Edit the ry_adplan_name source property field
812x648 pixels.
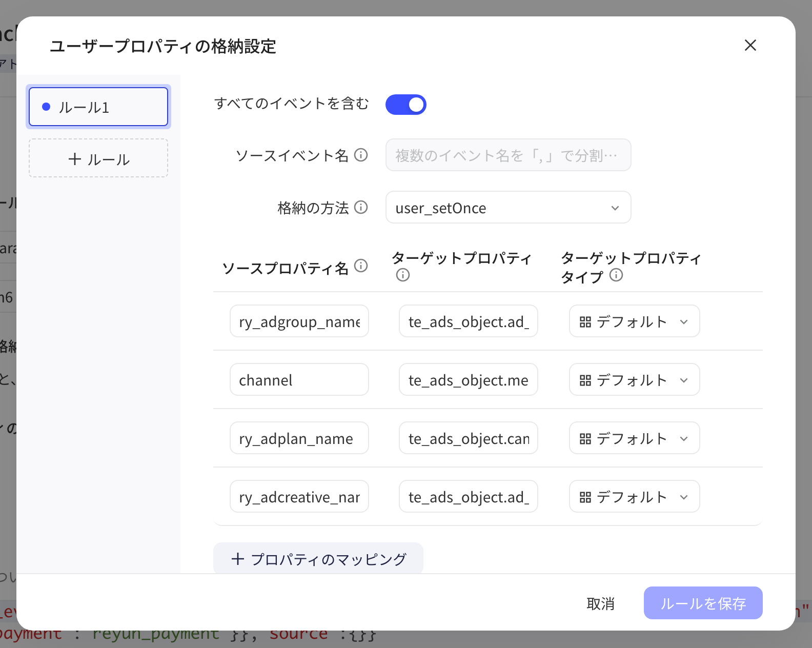click(299, 438)
